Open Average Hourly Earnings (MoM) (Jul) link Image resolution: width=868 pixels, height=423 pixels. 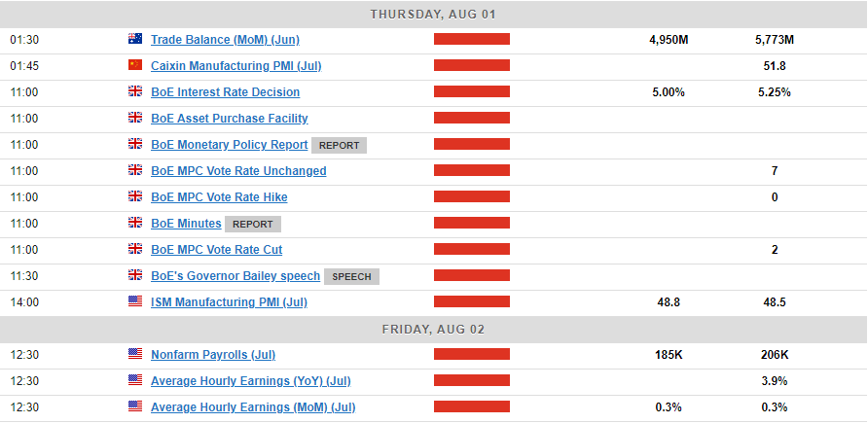click(251, 407)
